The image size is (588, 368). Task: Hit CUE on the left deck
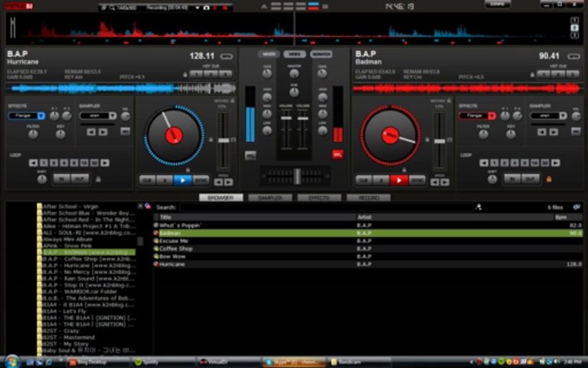[x=147, y=180]
